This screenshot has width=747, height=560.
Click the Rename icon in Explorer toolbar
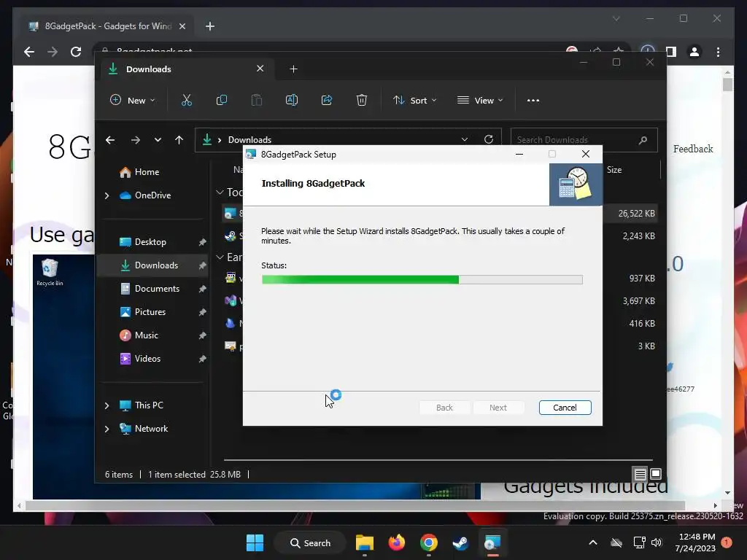292,100
